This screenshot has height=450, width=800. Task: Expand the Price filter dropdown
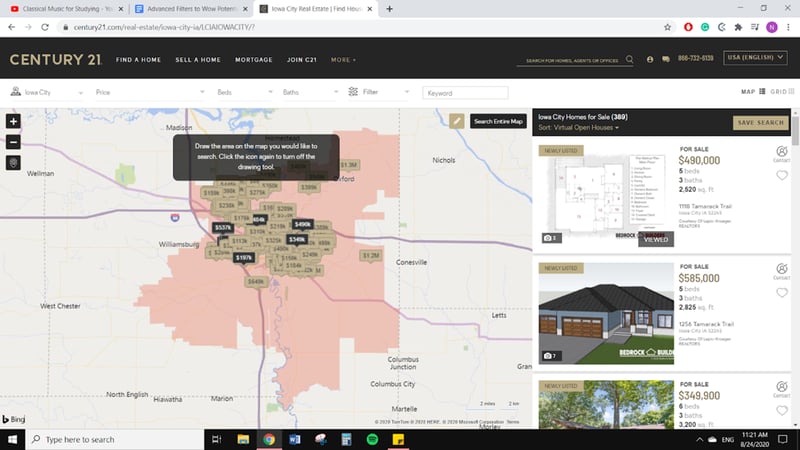(150, 92)
